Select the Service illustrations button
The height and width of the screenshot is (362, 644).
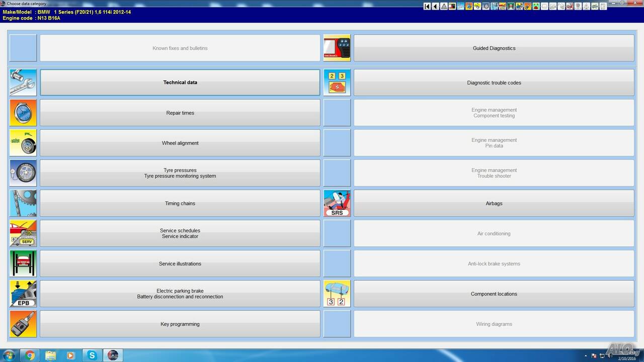(x=180, y=263)
